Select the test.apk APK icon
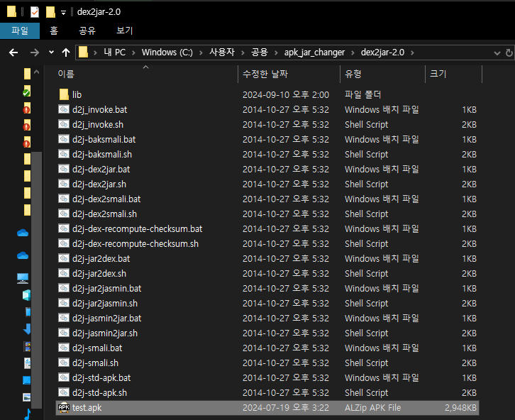Image resolution: width=515 pixels, height=420 pixels. coord(64,407)
